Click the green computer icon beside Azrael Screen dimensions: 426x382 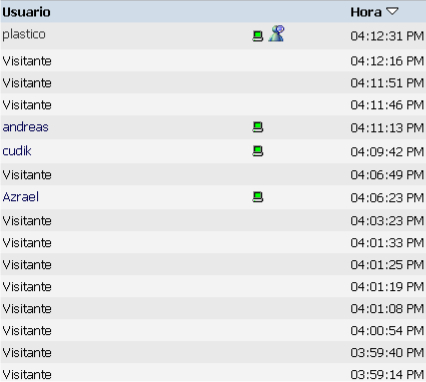(258, 197)
